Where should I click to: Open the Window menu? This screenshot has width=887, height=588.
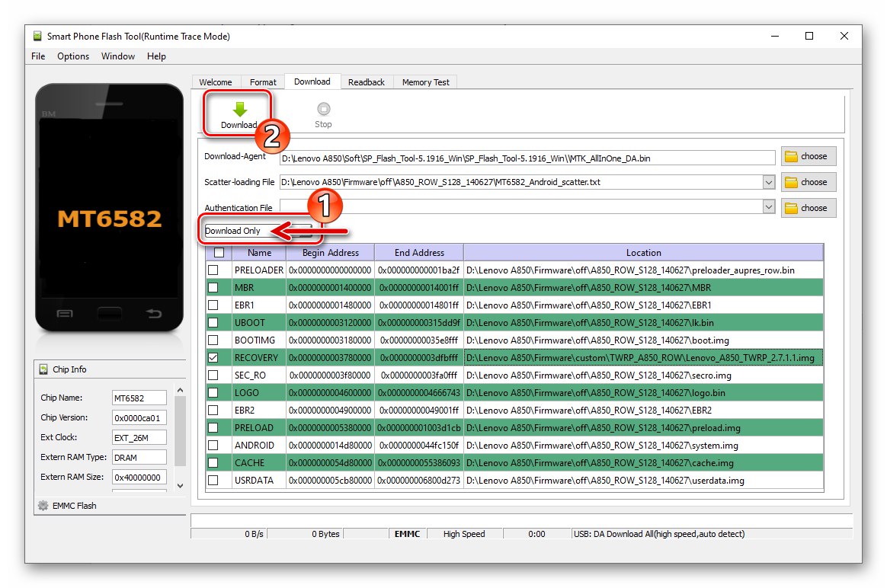(x=117, y=56)
